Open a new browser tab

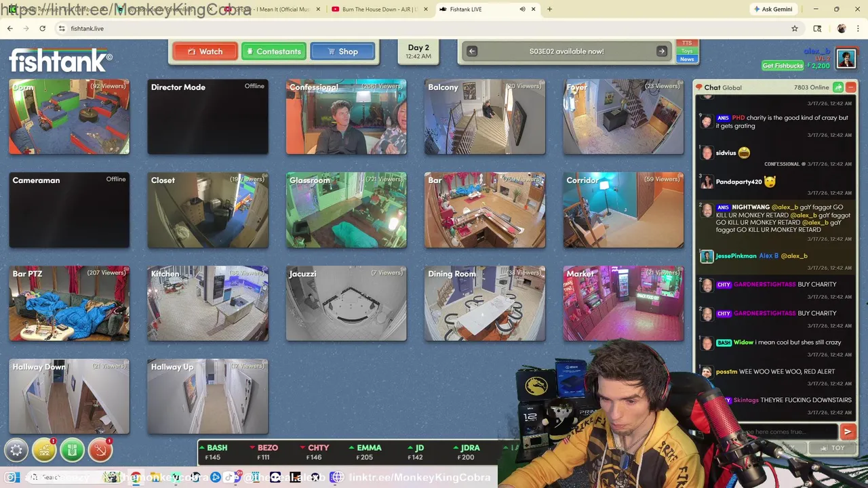[549, 9]
